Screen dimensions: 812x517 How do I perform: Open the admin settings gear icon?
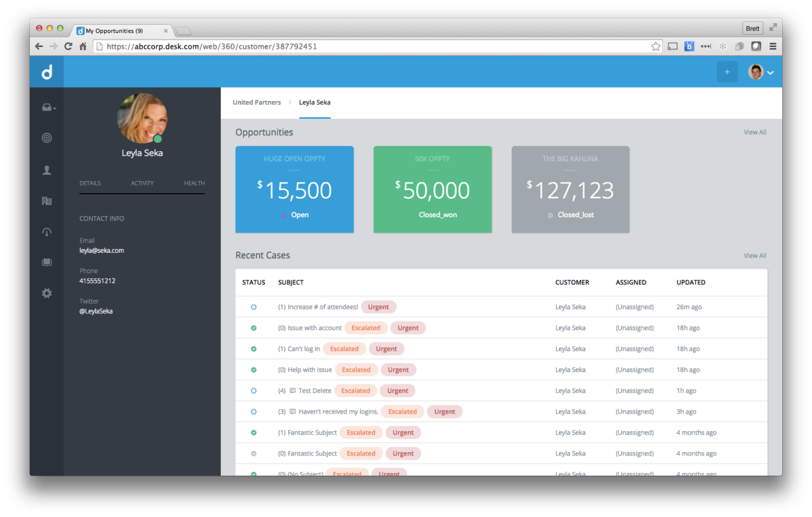tap(46, 293)
